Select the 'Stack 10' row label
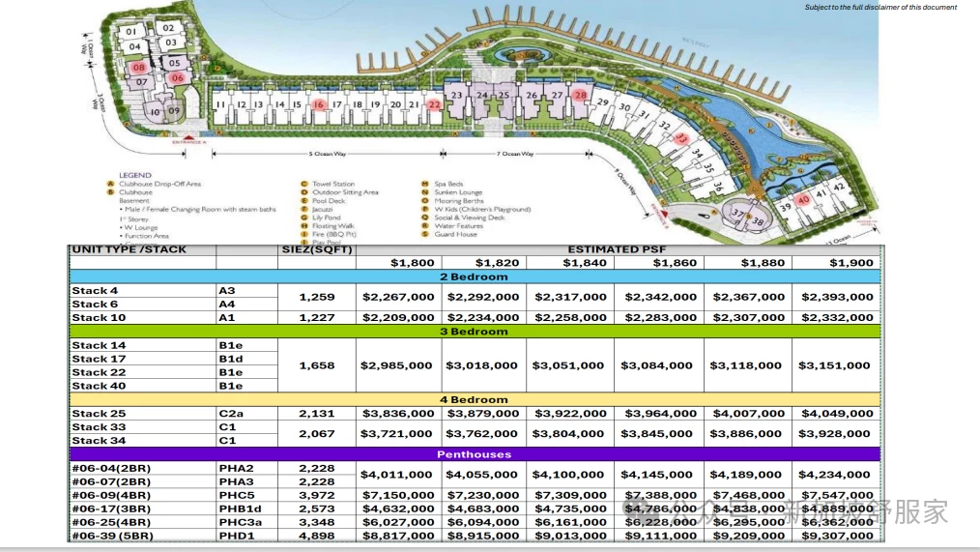The width and height of the screenshot is (980, 552). 99,318
